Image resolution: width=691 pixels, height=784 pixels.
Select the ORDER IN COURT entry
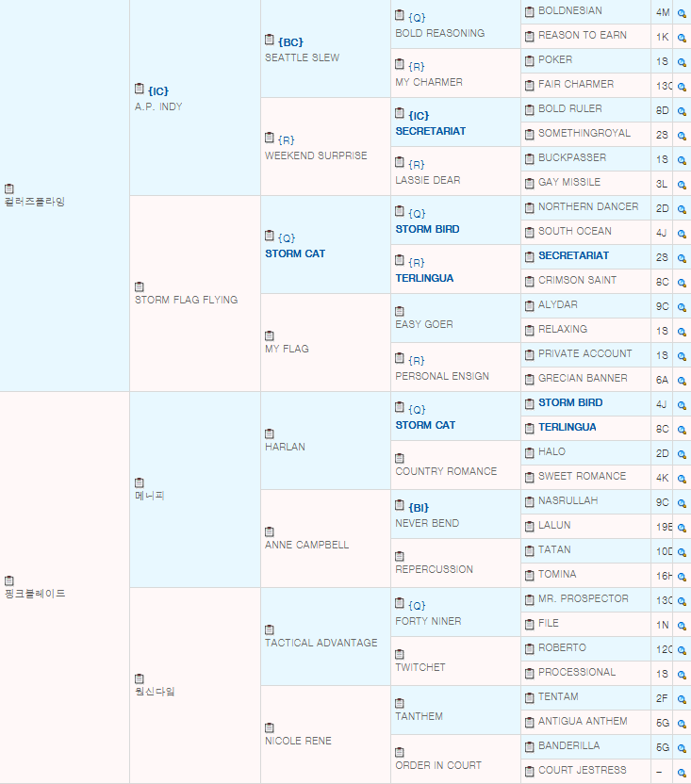point(438,765)
